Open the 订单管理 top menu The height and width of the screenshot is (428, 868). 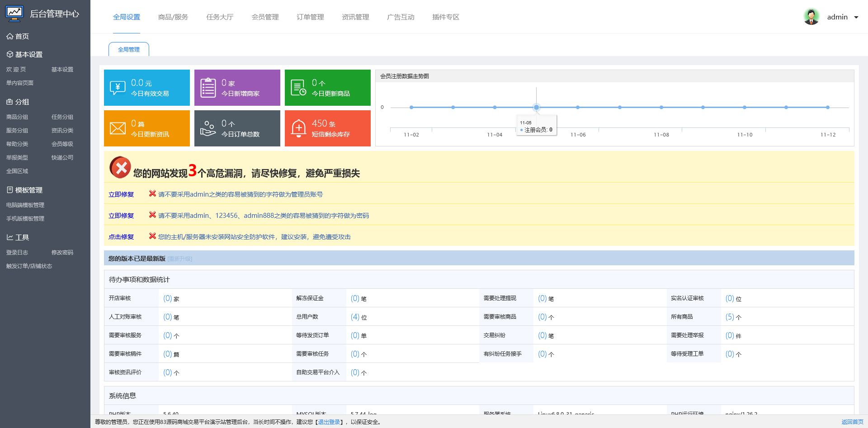point(310,17)
